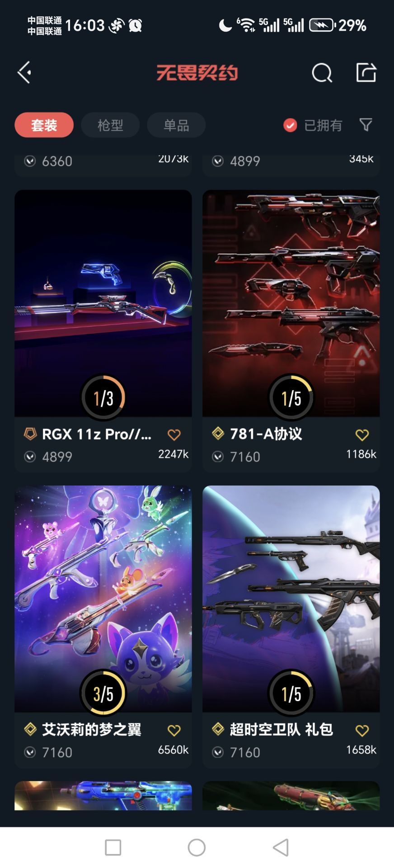Tap the 3/5 progress ring
This screenshot has height=868, width=394.
pyautogui.click(x=103, y=693)
